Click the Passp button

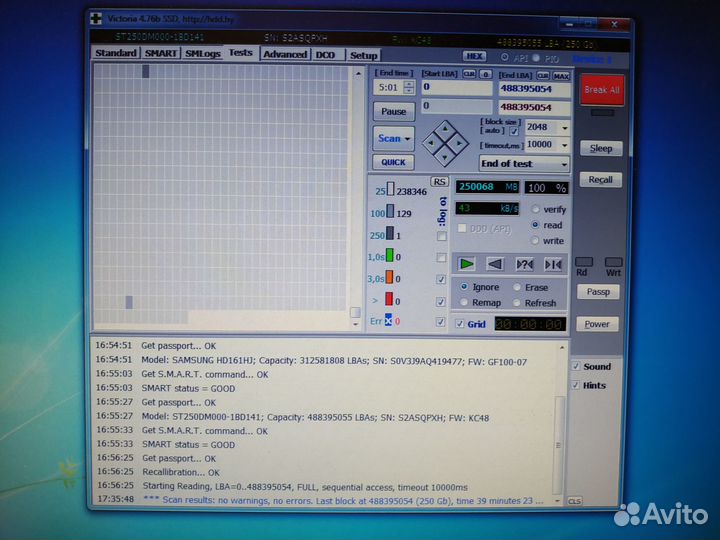tap(598, 292)
